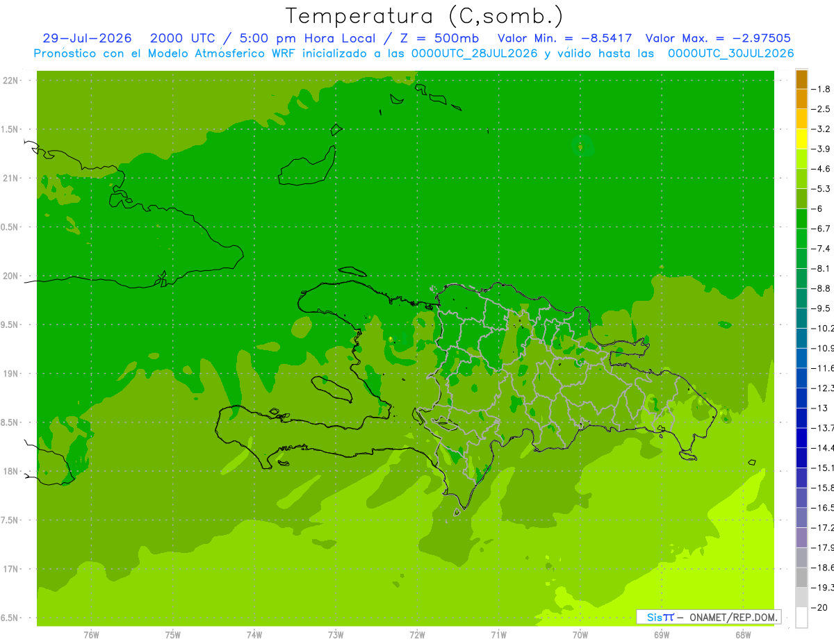Viewport: 834px width, 644px height.
Task: Click the "72W" longitude tick label
Action: click(x=417, y=634)
